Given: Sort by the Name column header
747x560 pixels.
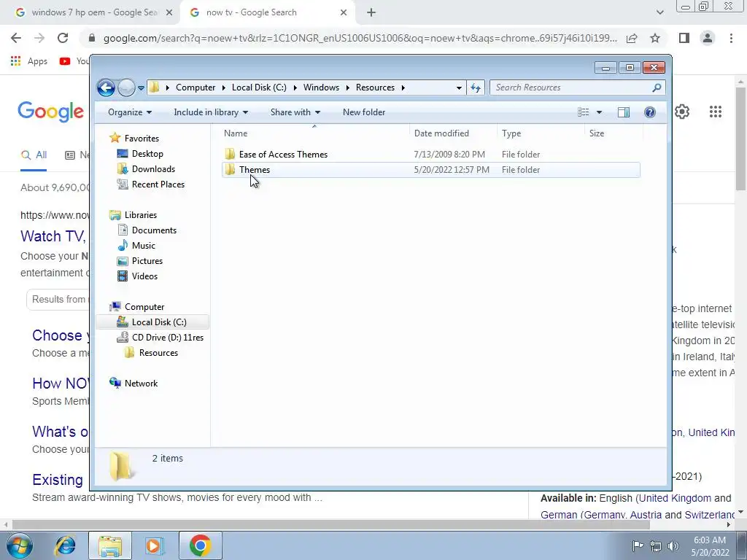Looking at the screenshot, I should pyautogui.click(x=314, y=133).
